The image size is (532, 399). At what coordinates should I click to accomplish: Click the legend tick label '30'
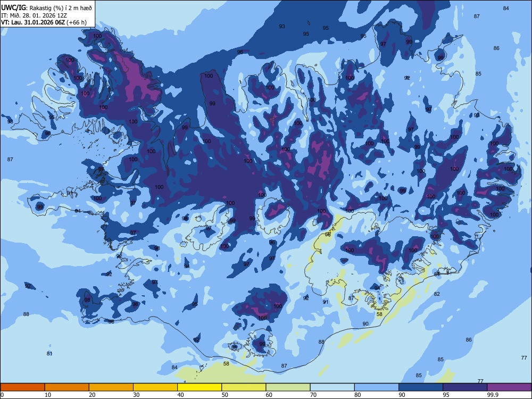(136, 395)
